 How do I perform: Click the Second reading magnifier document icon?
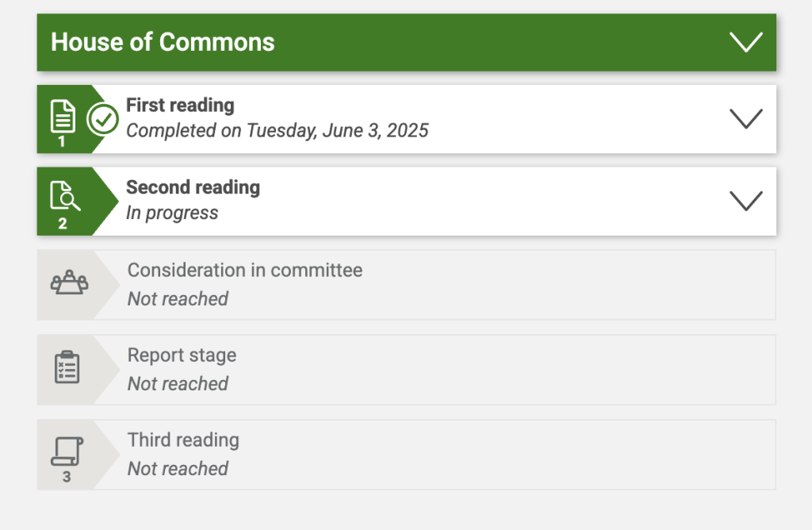pos(63,195)
